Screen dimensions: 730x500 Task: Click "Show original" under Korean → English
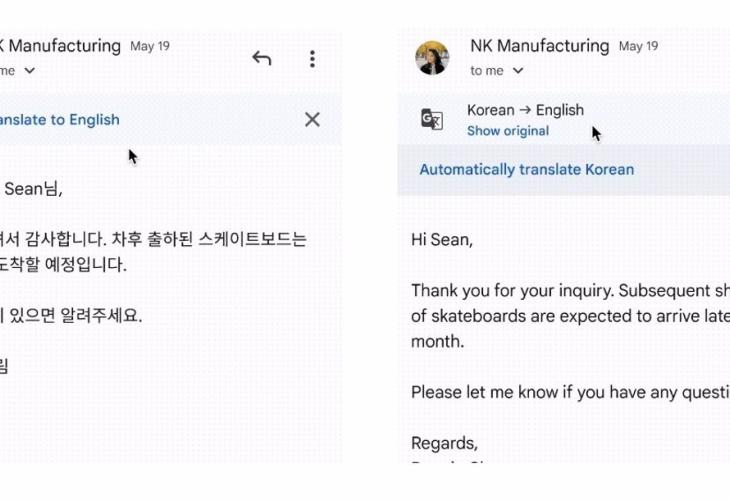coord(508,131)
